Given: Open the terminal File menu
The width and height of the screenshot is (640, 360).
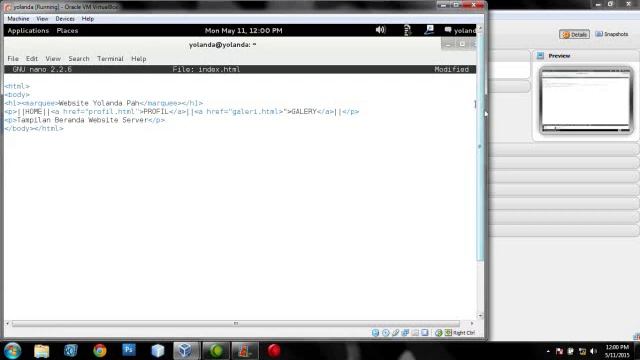Looking at the screenshot, I should click(x=13, y=59).
